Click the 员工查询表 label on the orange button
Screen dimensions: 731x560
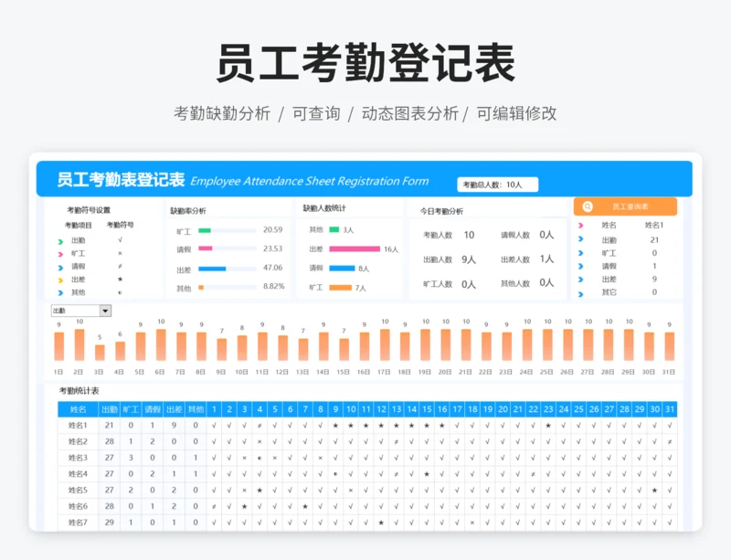coord(630,206)
